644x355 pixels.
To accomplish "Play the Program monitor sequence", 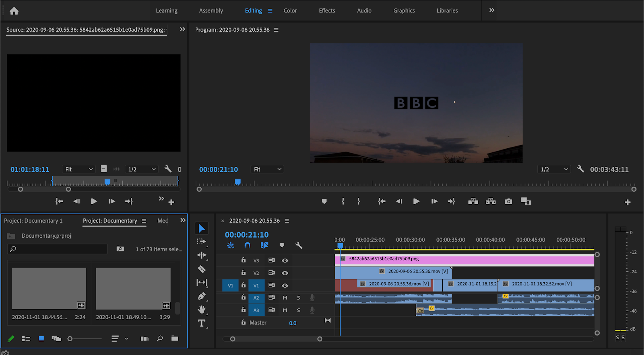I will [x=416, y=201].
